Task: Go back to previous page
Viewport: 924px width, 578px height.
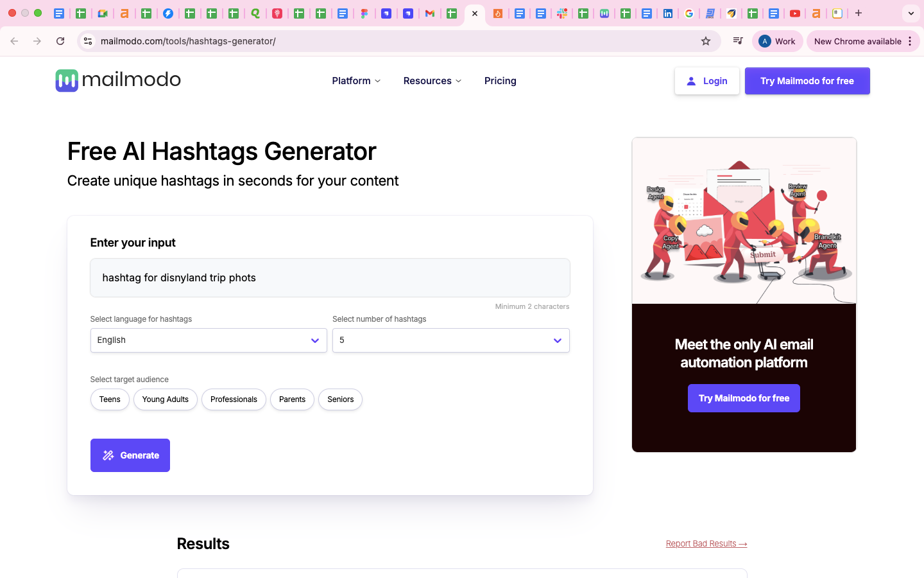Action: click(14, 41)
